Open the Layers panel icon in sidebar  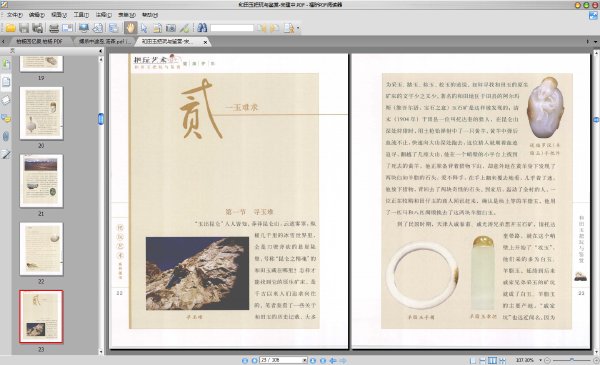pyautogui.click(x=6, y=100)
